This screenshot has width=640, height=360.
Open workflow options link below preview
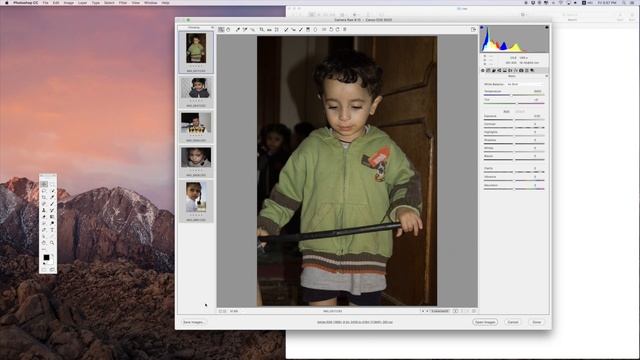coord(354,322)
